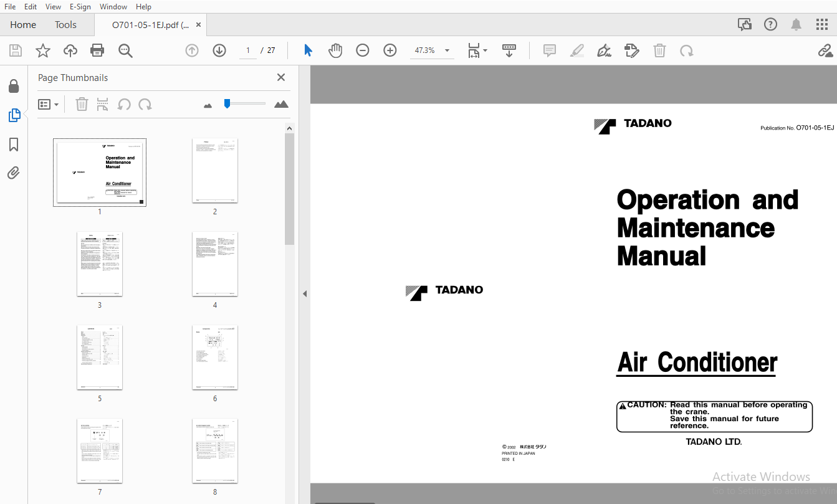Print the document with printer icon
Image resolution: width=837 pixels, height=504 pixels.
coord(97,50)
